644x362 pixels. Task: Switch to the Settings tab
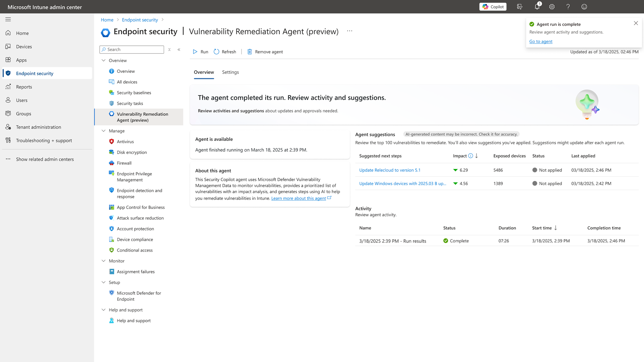[x=230, y=72]
